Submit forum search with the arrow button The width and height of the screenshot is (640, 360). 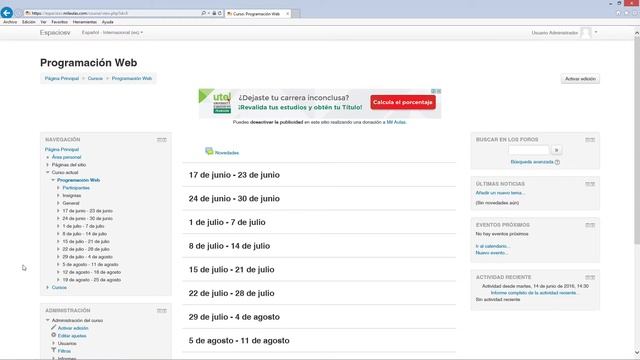[556, 150]
